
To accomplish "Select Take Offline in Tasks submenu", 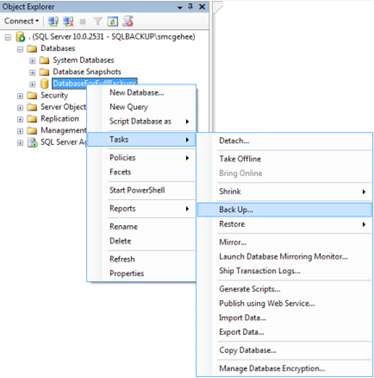I will coord(284,159).
